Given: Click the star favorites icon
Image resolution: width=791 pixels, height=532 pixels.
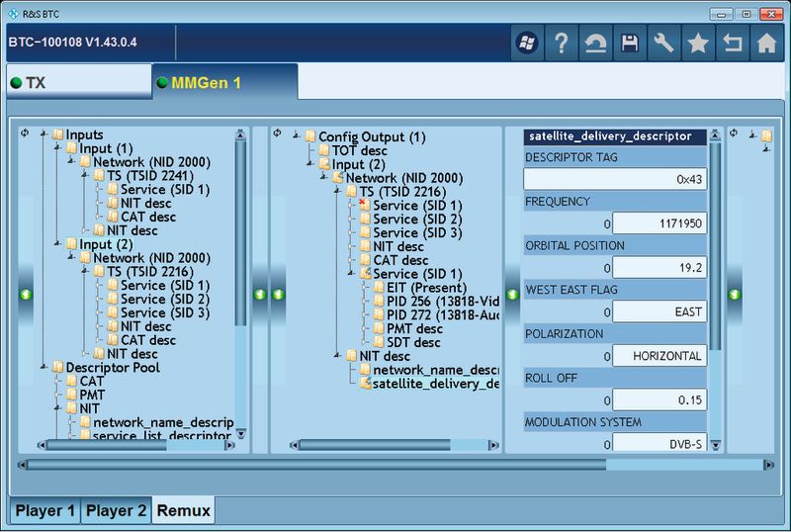Looking at the screenshot, I should [698, 43].
